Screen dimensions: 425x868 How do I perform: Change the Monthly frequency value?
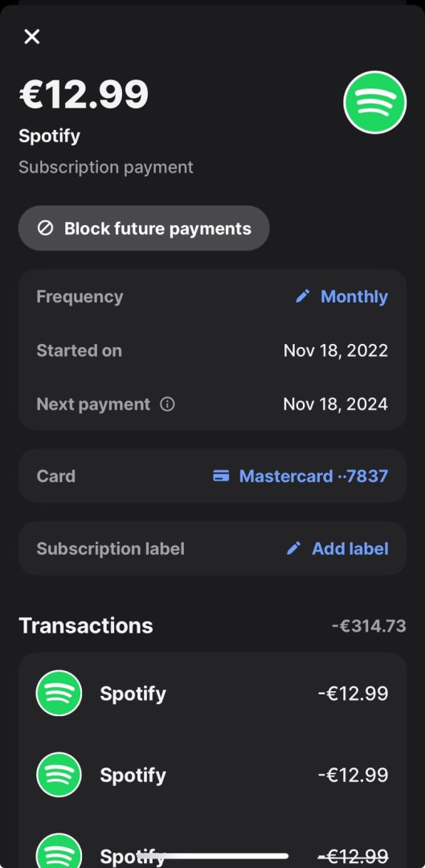click(354, 296)
